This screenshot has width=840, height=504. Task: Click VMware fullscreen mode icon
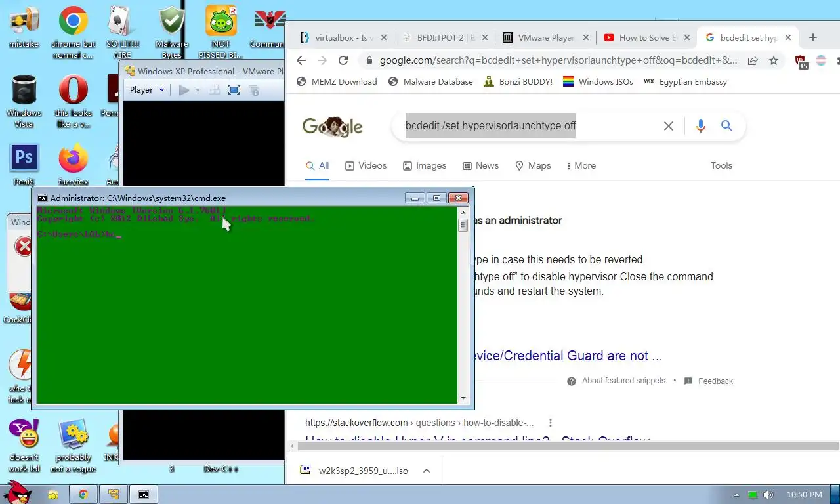[234, 90]
